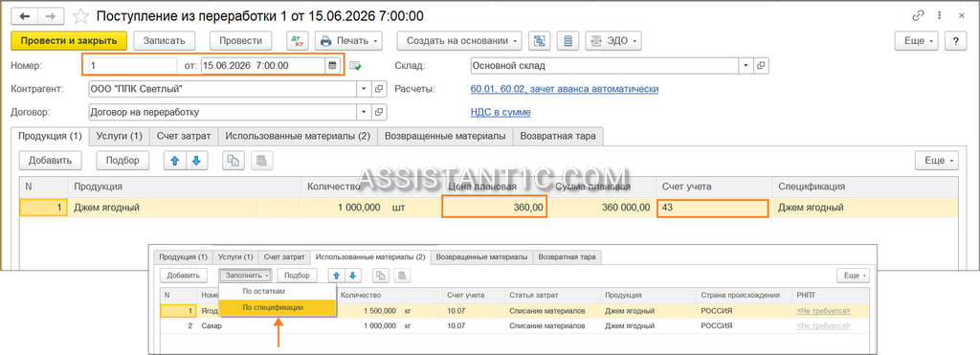The height and width of the screenshot is (355, 980).
Task: Open Заполнить dropdown in materials panel
Action: click(246, 275)
